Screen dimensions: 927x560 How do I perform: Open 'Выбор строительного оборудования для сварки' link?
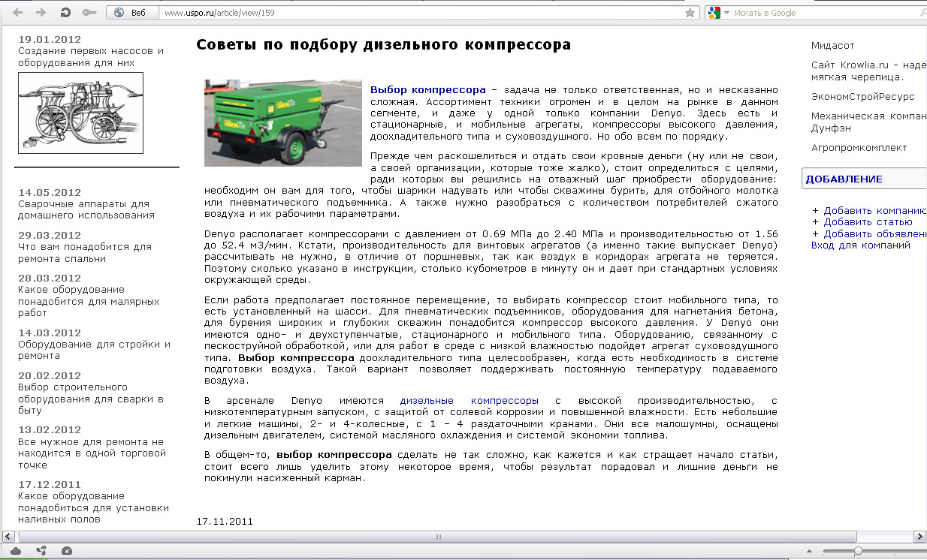click(x=91, y=399)
